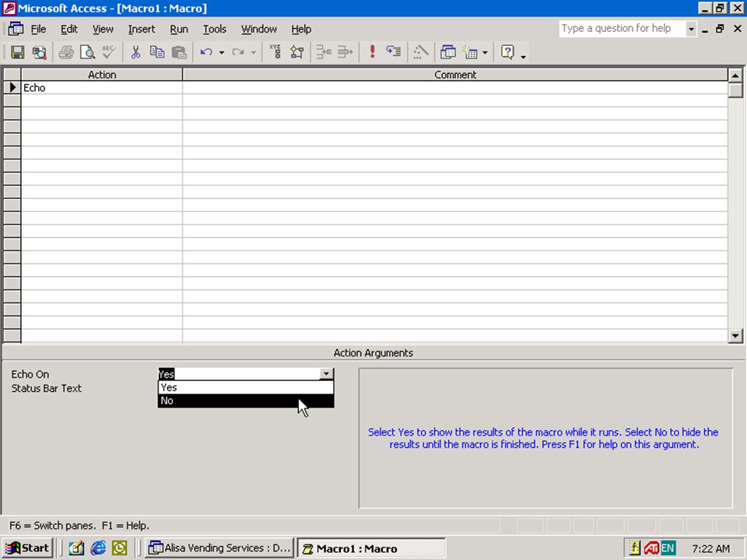Show the Database Window icon
The width and height of the screenshot is (747, 560).
[x=448, y=52]
